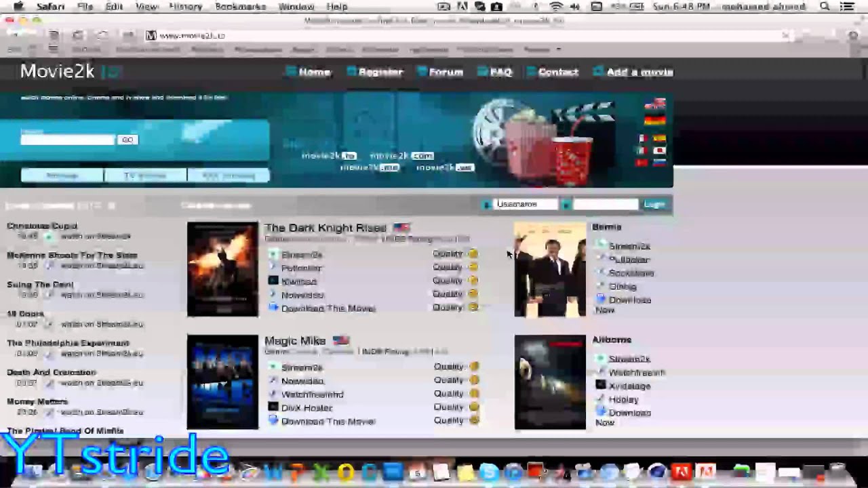
Task: Click Nowvideo link under Dark Knight Rises
Action: click(x=302, y=295)
